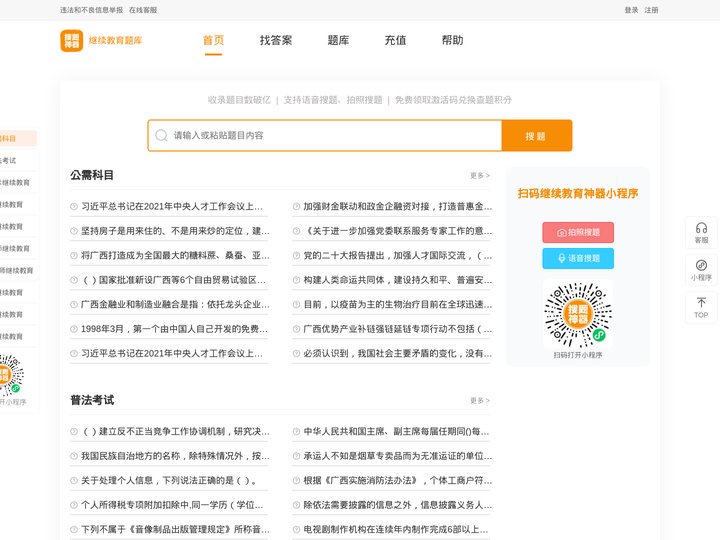The image size is (720, 540).
Task: Open question 加强财金联动和政金企融资对接
Action: coord(398,207)
